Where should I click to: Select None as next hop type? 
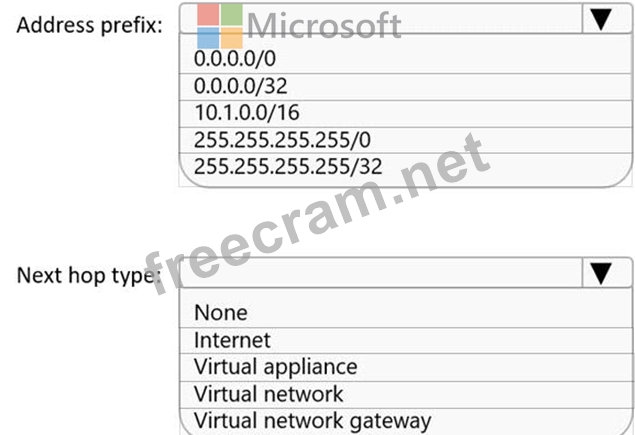[x=221, y=313]
